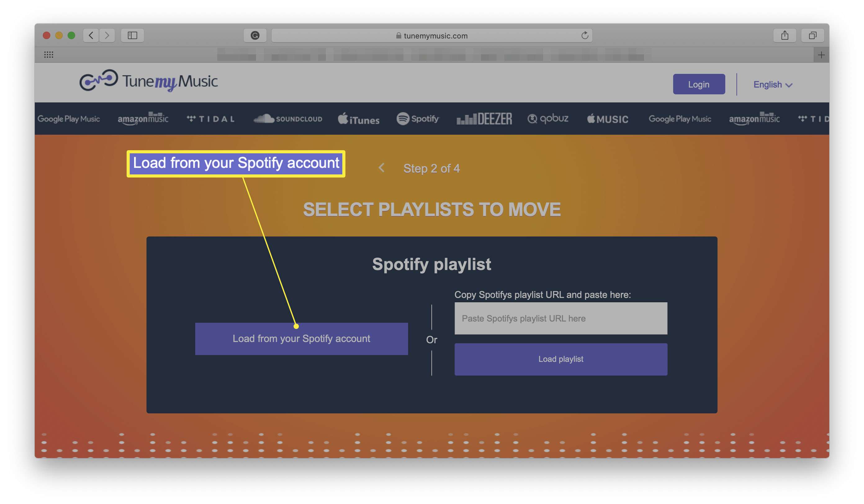Click the Login button
Image resolution: width=864 pixels, height=504 pixels.
click(x=699, y=84)
